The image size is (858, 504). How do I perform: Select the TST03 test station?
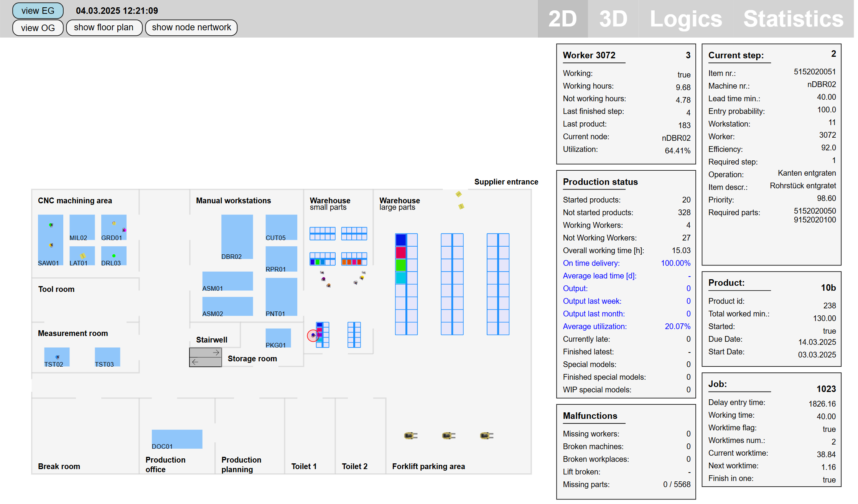[107, 357]
